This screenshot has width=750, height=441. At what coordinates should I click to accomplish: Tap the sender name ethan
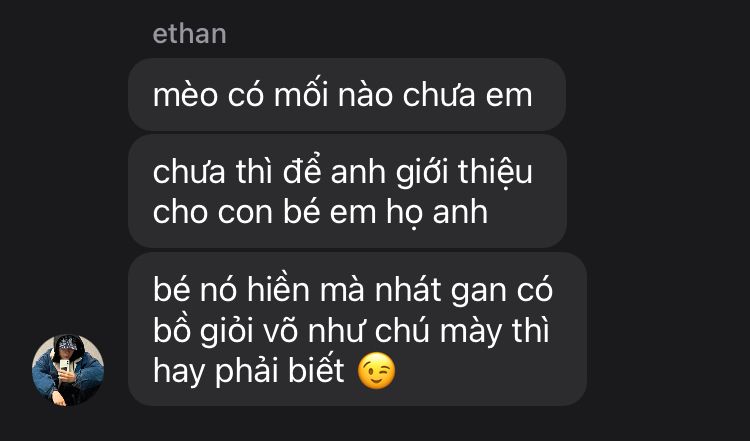click(189, 34)
